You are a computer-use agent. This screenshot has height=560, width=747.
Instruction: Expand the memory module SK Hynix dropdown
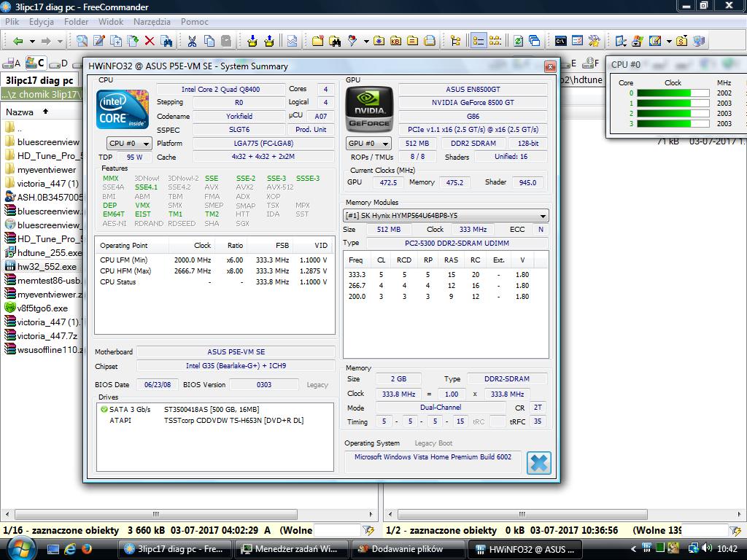tap(446, 216)
